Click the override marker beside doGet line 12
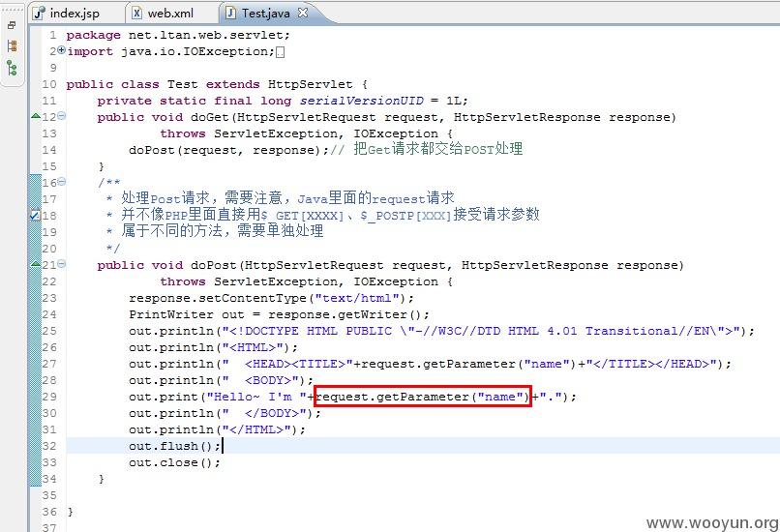 click(x=36, y=116)
